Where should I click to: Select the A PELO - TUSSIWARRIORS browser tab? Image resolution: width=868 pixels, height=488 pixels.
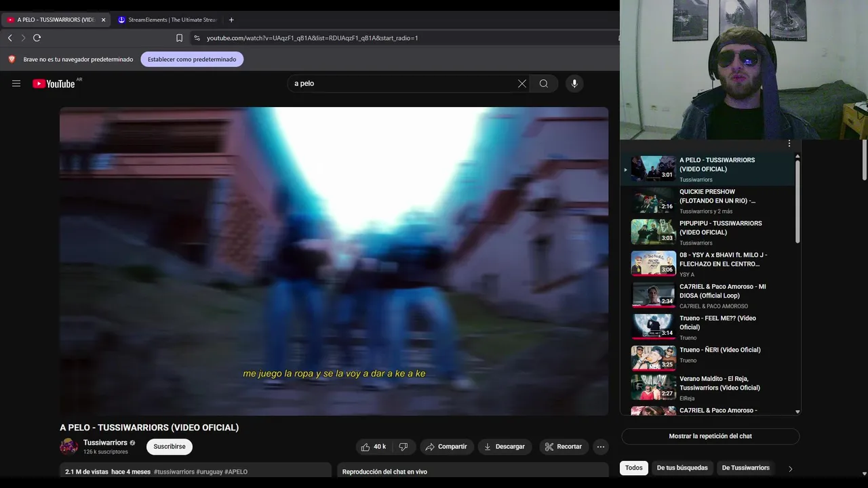[x=56, y=20]
